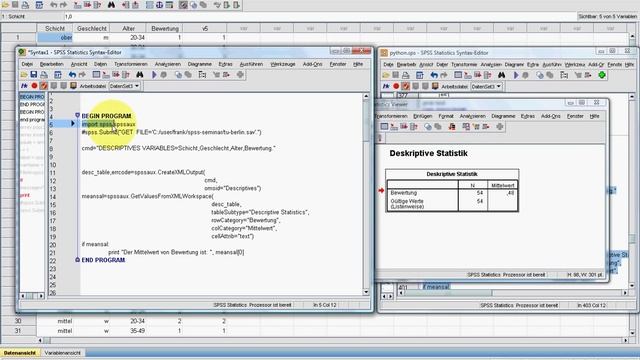Print icon in main data editor toolbar
The image size is (640, 360).
click(25, 5)
